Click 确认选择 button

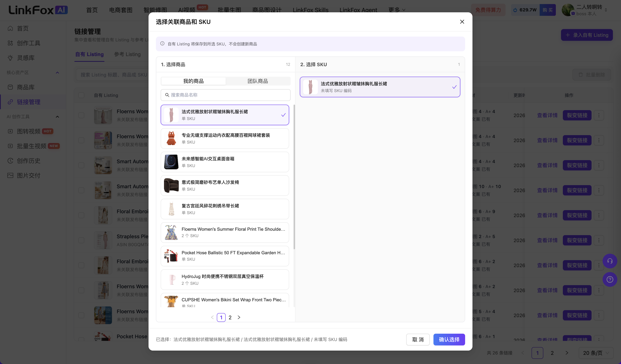pyautogui.click(x=449, y=339)
